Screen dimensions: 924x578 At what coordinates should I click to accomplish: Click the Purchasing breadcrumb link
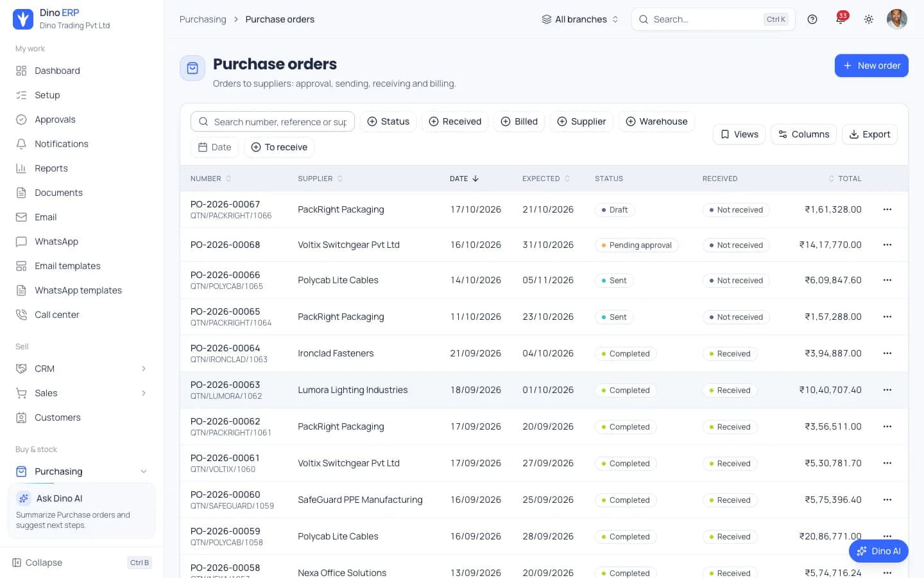pos(203,19)
